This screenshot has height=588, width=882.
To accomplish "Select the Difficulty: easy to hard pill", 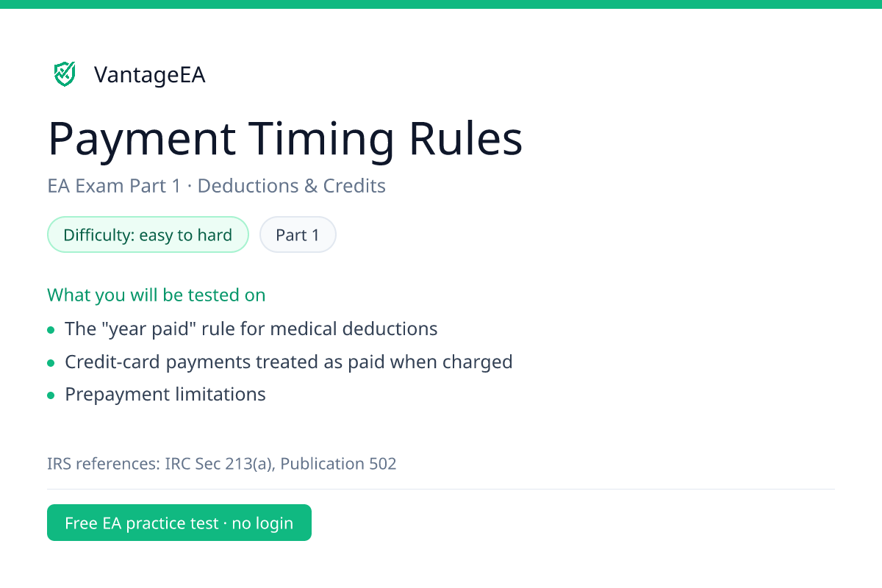I will click(148, 235).
